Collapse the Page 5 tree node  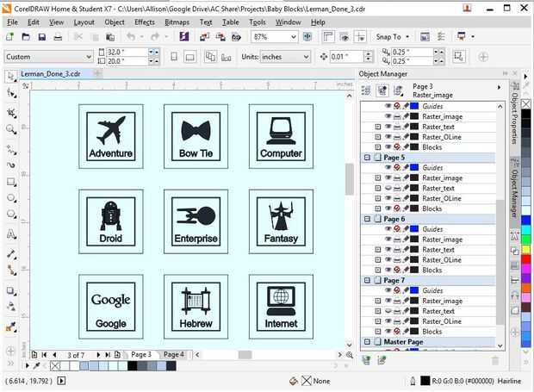pyautogui.click(x=367, y=158)
